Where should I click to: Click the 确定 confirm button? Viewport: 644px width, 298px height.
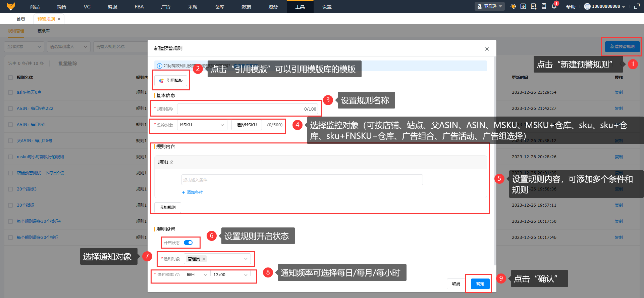coord(480,284)
